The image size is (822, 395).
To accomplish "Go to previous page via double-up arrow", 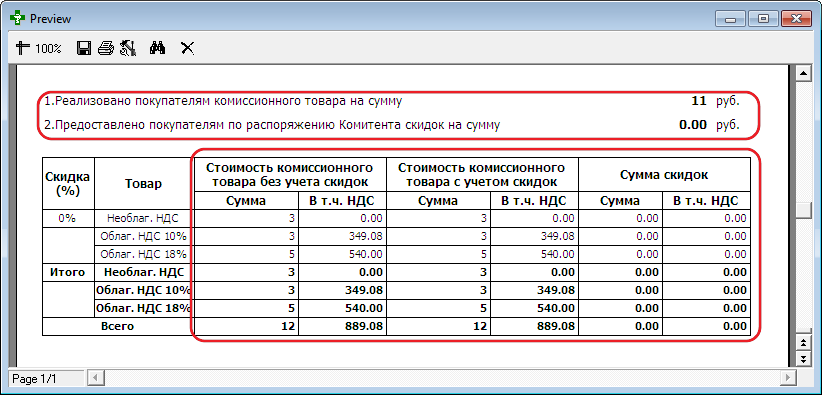I will click(x=803, y=344).
